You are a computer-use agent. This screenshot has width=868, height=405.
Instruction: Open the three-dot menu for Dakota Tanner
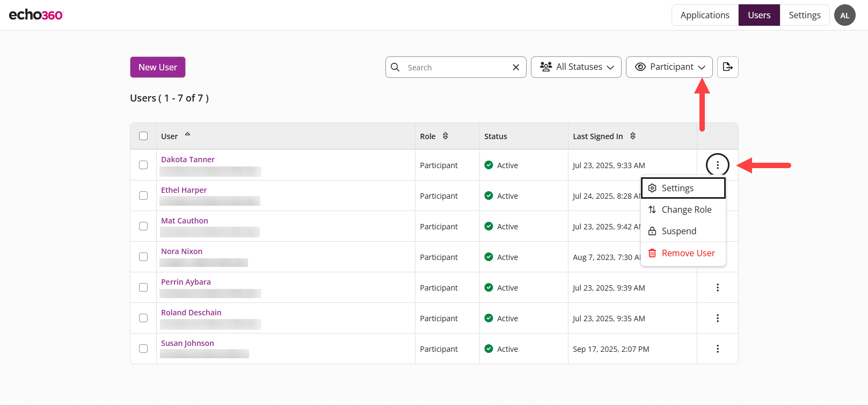pyautogui.click(x=717, y=165)
